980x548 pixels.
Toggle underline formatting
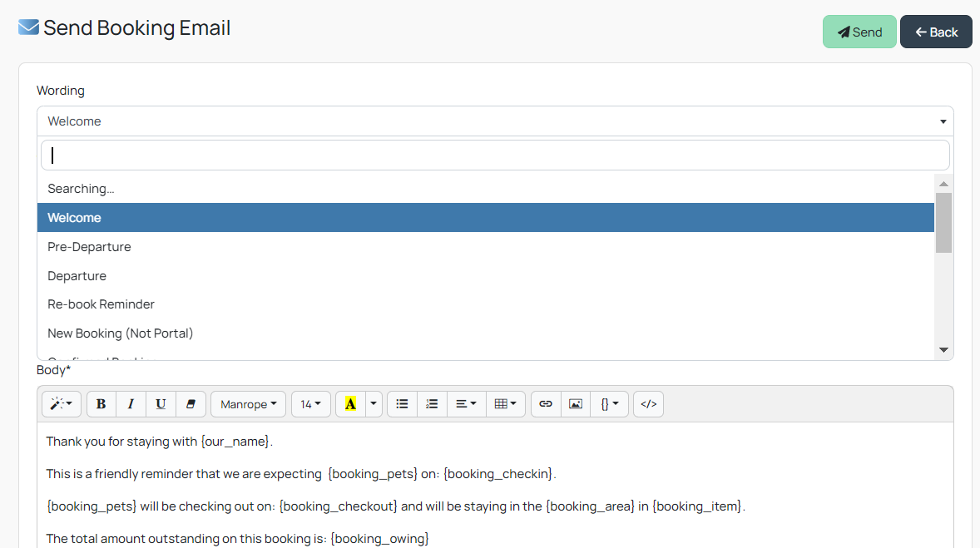[x=161, y=404]
